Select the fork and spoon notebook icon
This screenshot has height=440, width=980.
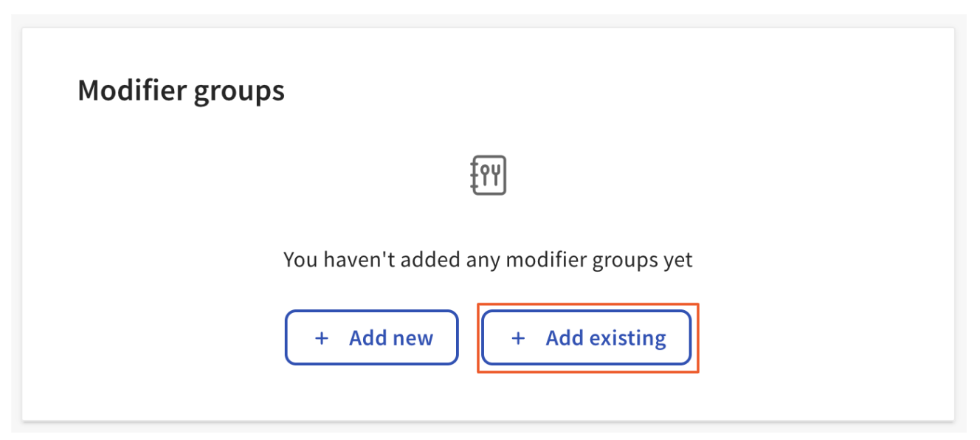(x=489, y=175)
